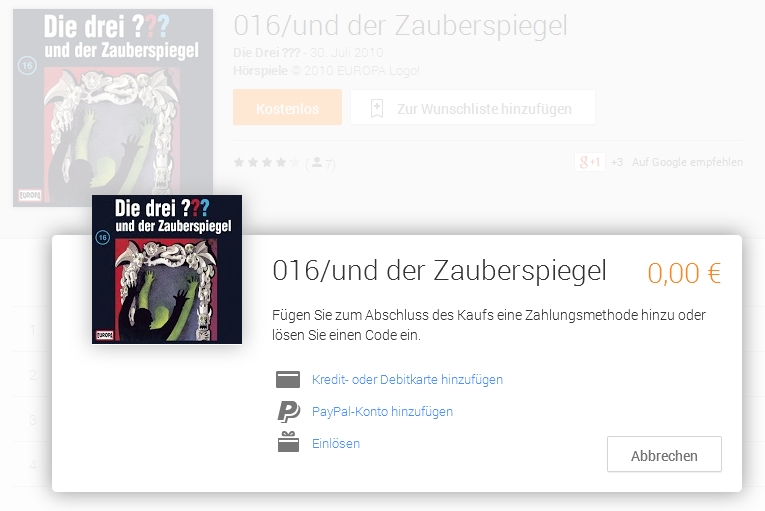Viewport: 765px width, 511px height.
Task: Click the PayPal logo icon
Action: click(289, 411)
